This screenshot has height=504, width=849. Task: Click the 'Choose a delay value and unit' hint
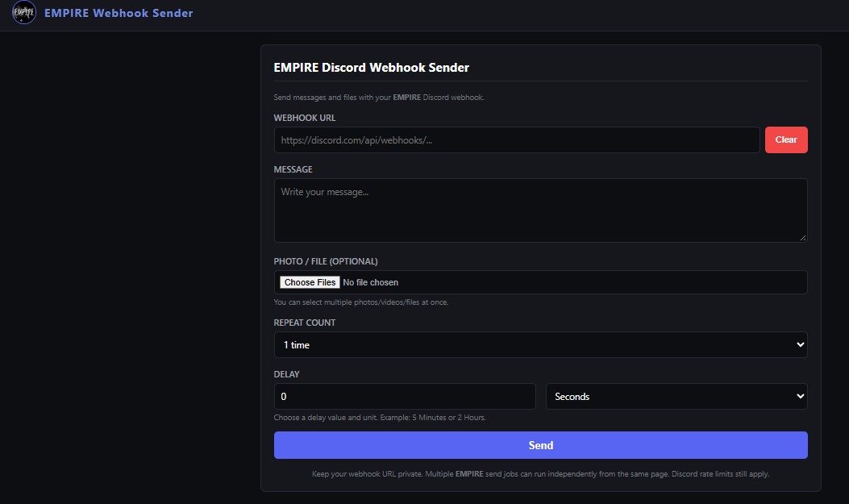point(380,418)
